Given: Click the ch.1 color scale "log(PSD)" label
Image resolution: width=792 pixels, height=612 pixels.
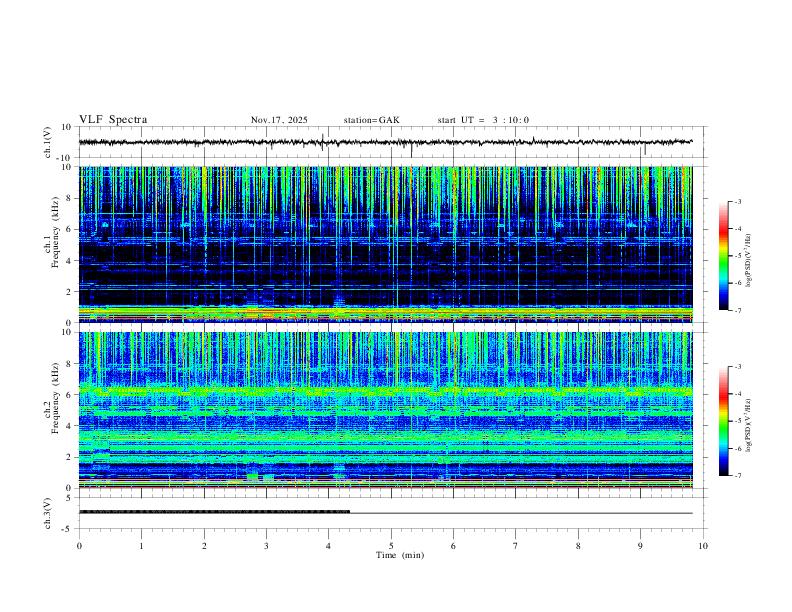Looking at the screenshot, I should click(749, 261).
